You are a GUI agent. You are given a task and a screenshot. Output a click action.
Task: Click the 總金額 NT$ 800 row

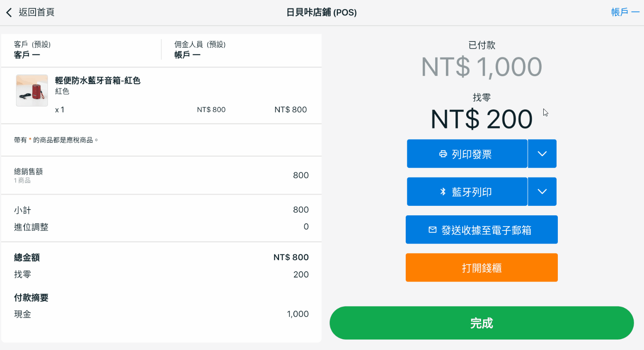click(x=161, y=257)
